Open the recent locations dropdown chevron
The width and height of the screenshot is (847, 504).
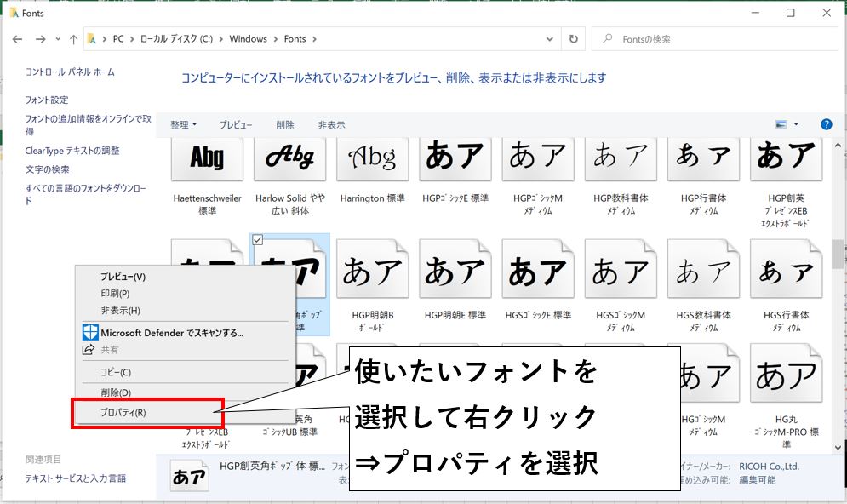(58, 39)
